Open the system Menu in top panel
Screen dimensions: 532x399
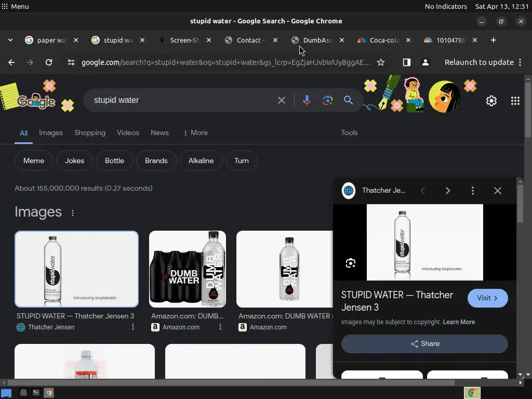[x=15, y=6]
